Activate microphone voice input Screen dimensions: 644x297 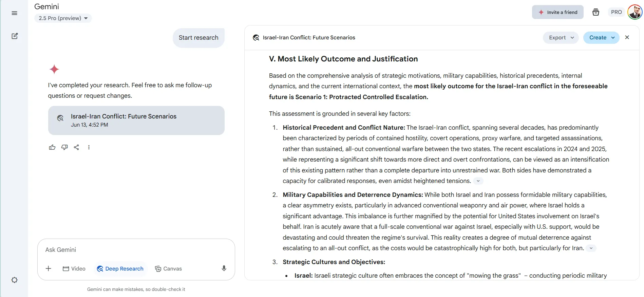pyautogui.click(x=224, y=268)
